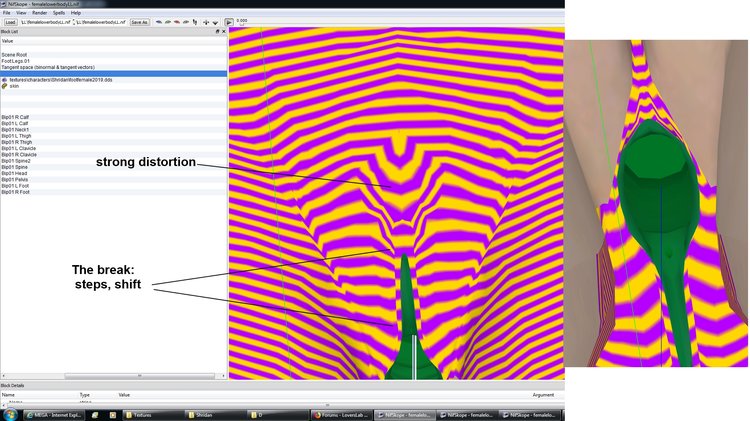Screen dimensions: 750x421
Task: Click the save file path field
Action: [x=101, y=22]
